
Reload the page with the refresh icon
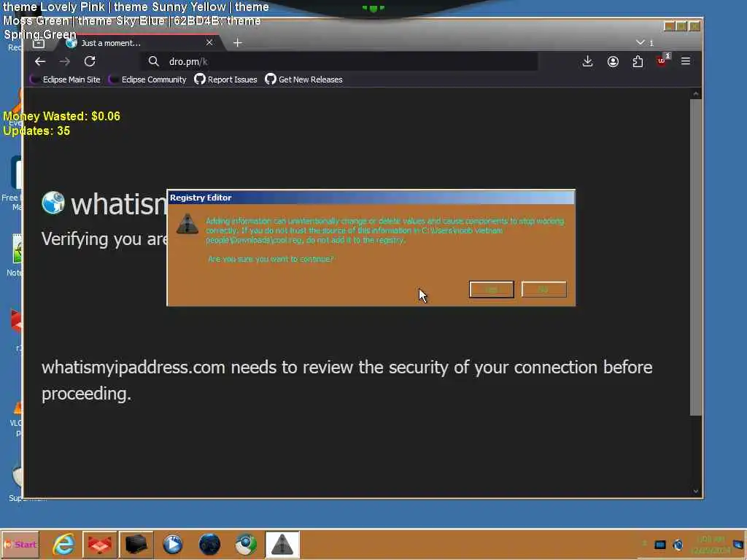[x=90, y=61]
